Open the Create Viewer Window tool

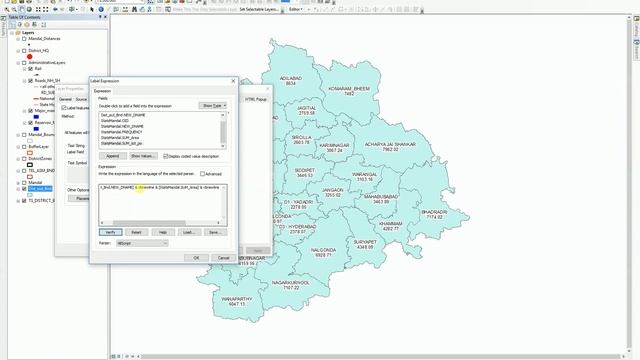pos(168,9)
